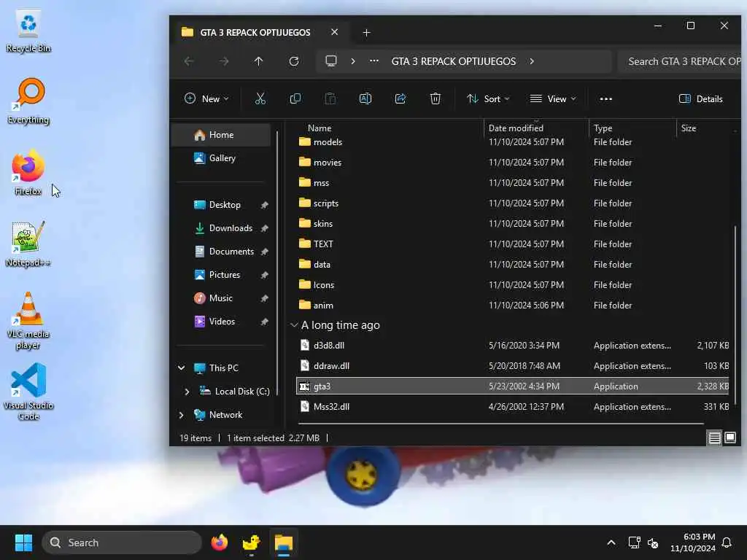747x560 pixels.
Task: Open the duck app in taskbar
Action: 251,542
